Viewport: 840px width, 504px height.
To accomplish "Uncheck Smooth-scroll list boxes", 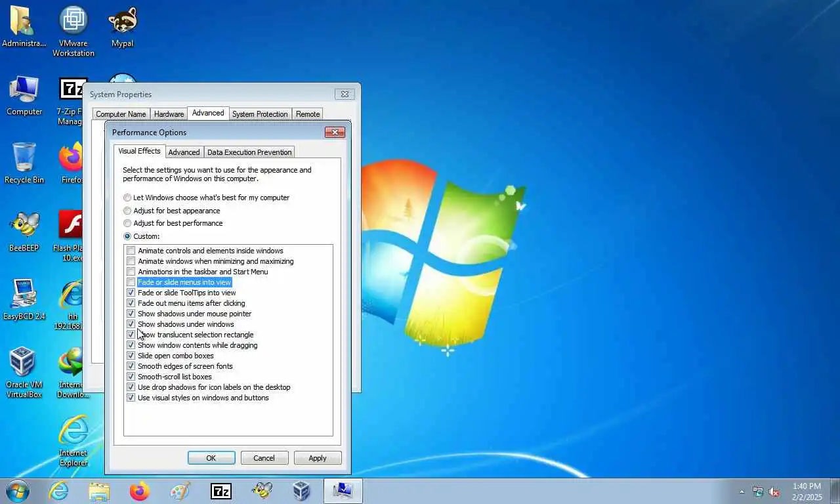I will pos(131,377).
